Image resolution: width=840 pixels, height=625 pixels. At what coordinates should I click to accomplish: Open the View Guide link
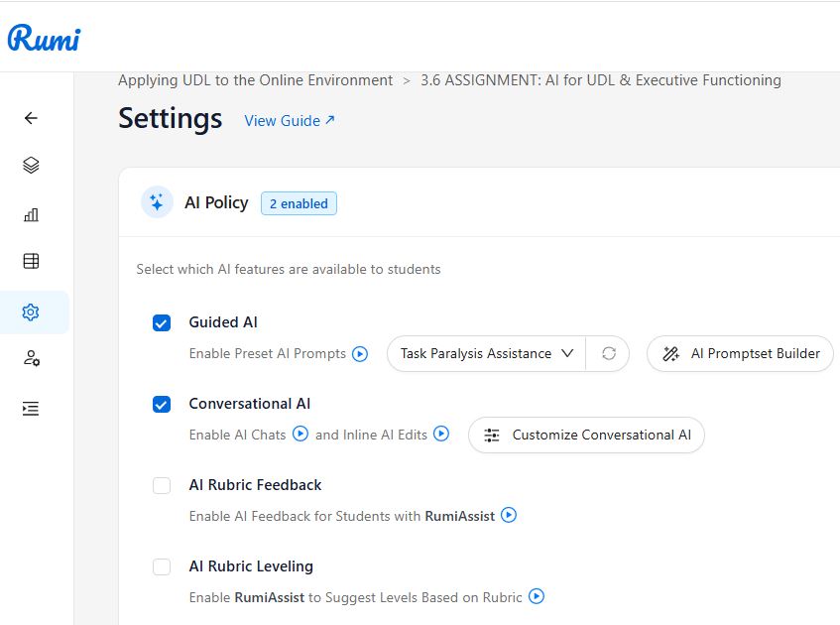point(290,121)
